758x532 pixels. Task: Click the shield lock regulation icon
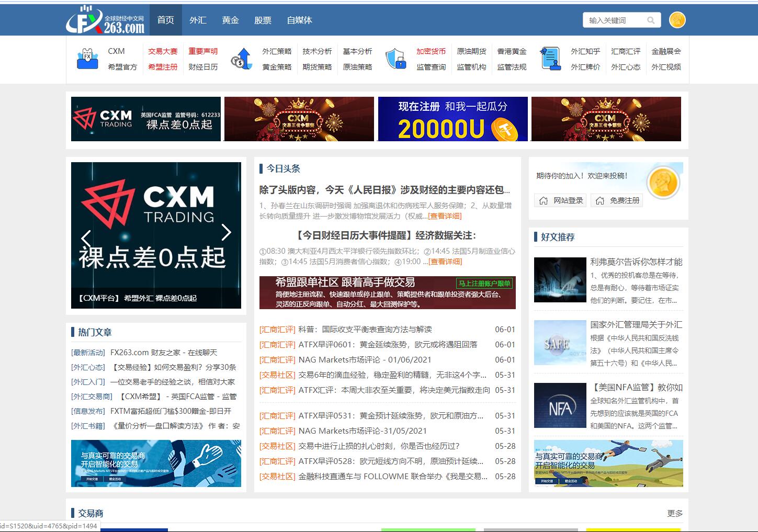395,59
